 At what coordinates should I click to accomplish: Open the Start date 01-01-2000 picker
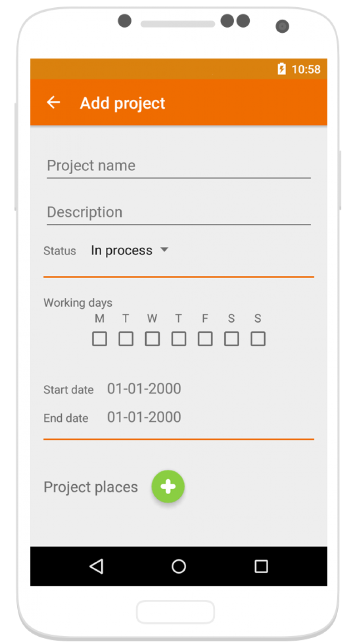coord(143,388)
